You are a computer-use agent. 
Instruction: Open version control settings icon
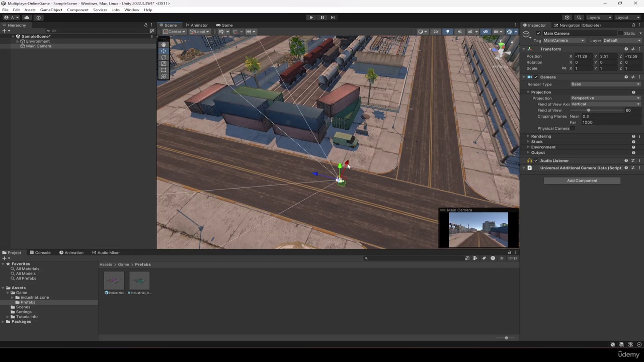(x=38, y=18)
